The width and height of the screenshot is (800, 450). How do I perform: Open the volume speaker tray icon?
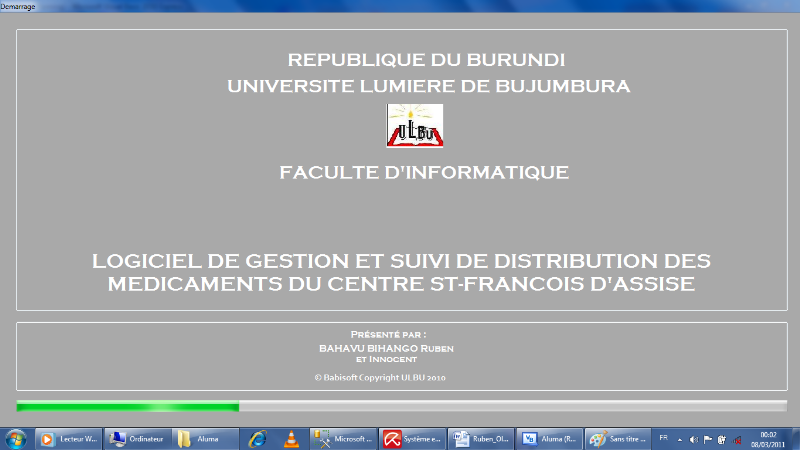pos(693,440)
